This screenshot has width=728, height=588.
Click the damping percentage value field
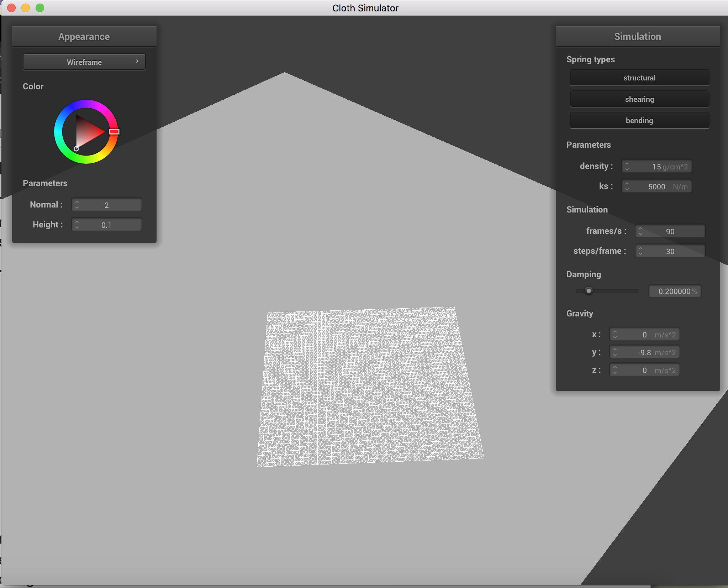point(675,291)
